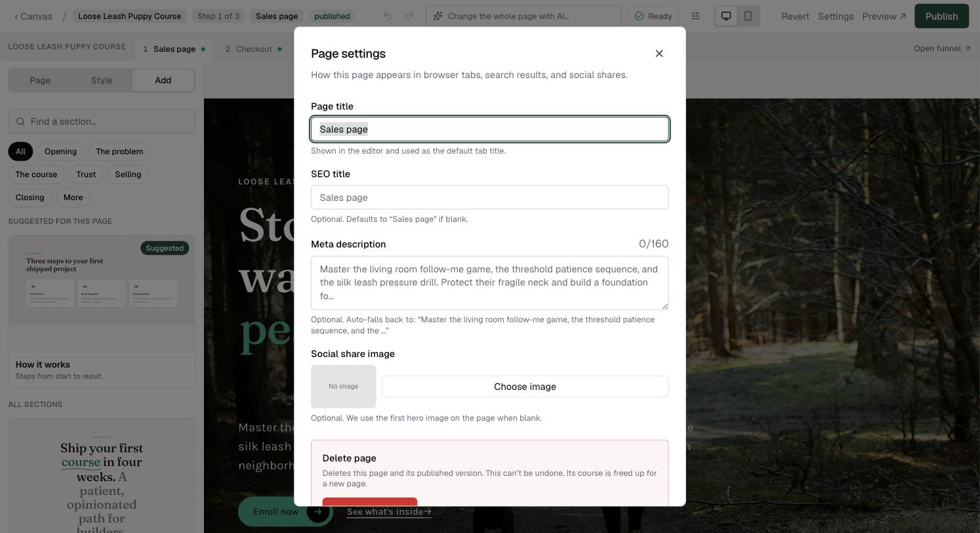980x533 pixels.
Task: Select the Add panel tab
Action: (x=163, y=80)
